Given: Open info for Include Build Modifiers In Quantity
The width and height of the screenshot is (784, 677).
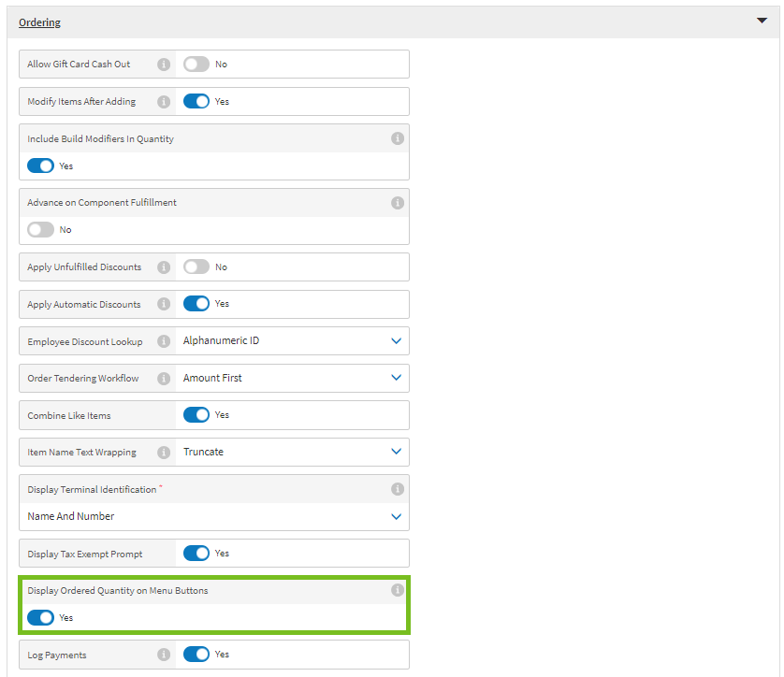Looking at the screenshot, I should 397,137.
